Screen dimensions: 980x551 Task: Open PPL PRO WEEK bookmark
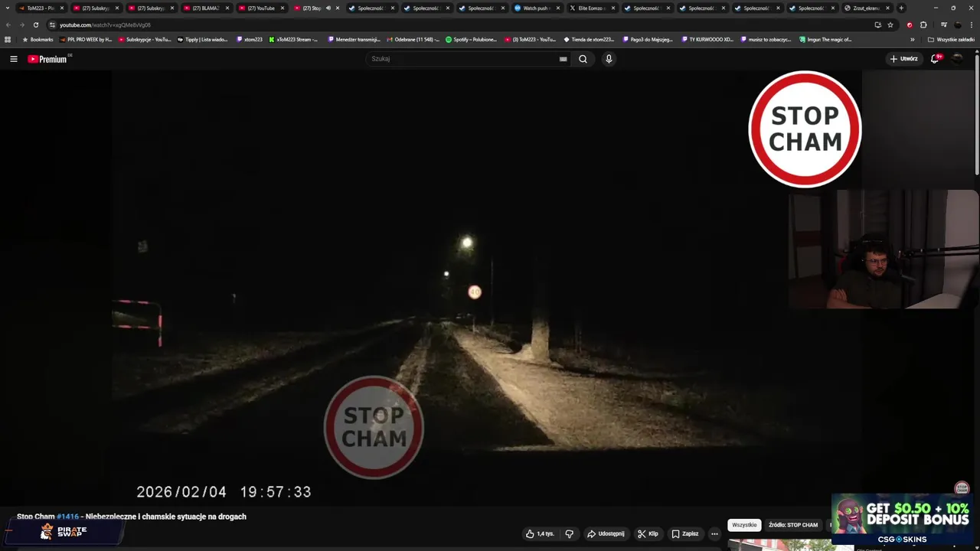[86, 39]
